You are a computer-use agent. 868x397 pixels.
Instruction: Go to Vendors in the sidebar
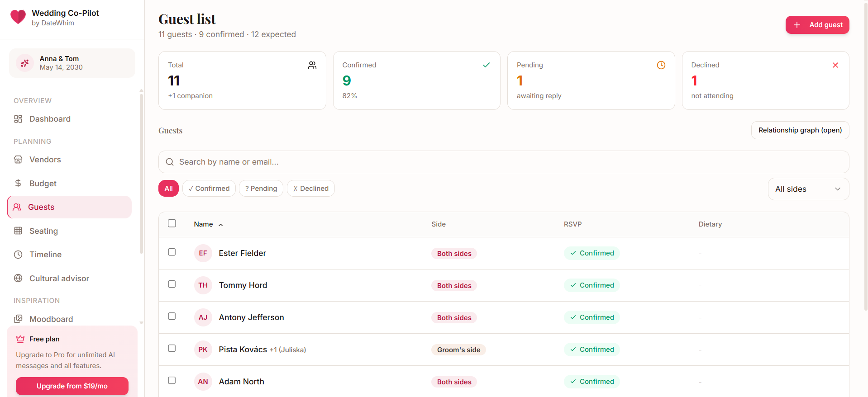[69, 160]
